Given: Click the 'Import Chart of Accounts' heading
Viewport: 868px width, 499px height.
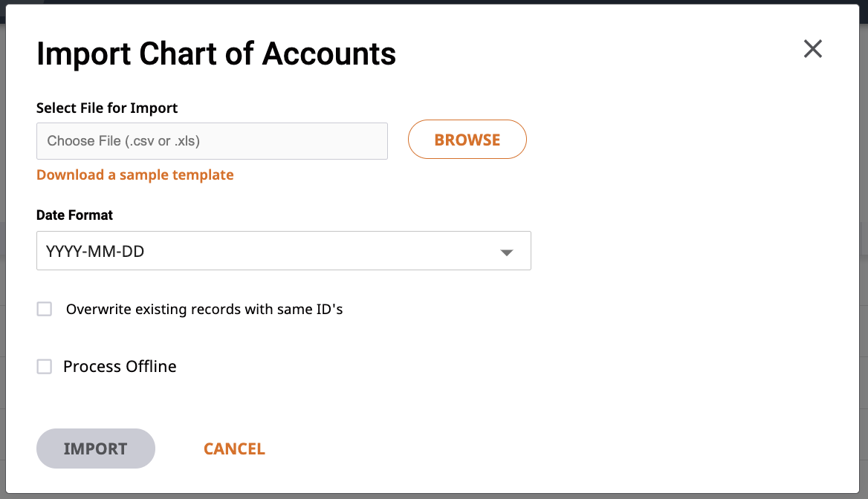Looking at the screenshot, I should point(216,54).
